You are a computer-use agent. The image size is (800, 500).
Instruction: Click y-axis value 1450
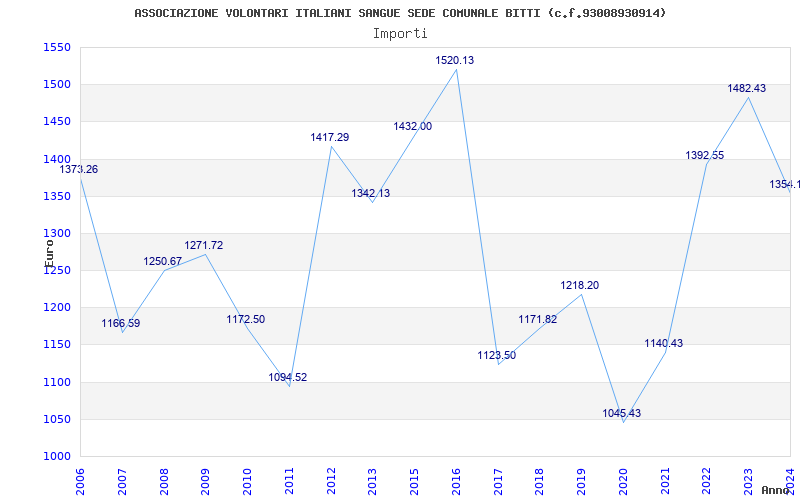click(57, 121)
